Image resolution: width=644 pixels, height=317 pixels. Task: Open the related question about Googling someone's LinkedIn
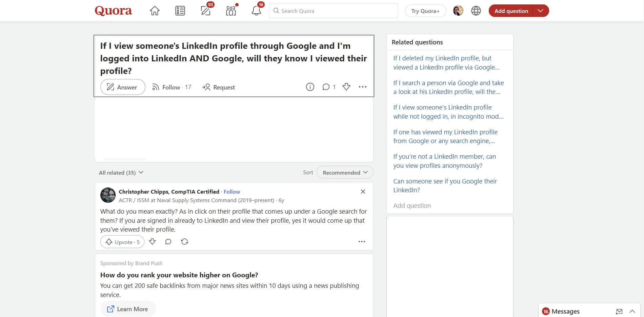click(445, 185)
